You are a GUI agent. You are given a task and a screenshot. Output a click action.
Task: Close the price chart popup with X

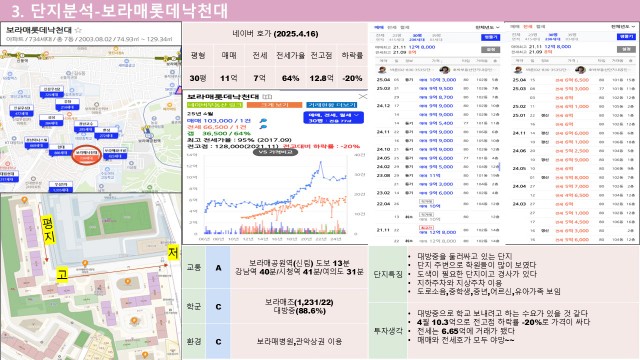tap(362, 97)
